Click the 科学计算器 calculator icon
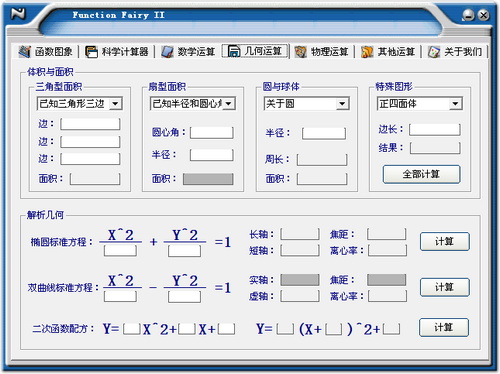The height and width of the screenshot is (374, 500). click(91, 52)
